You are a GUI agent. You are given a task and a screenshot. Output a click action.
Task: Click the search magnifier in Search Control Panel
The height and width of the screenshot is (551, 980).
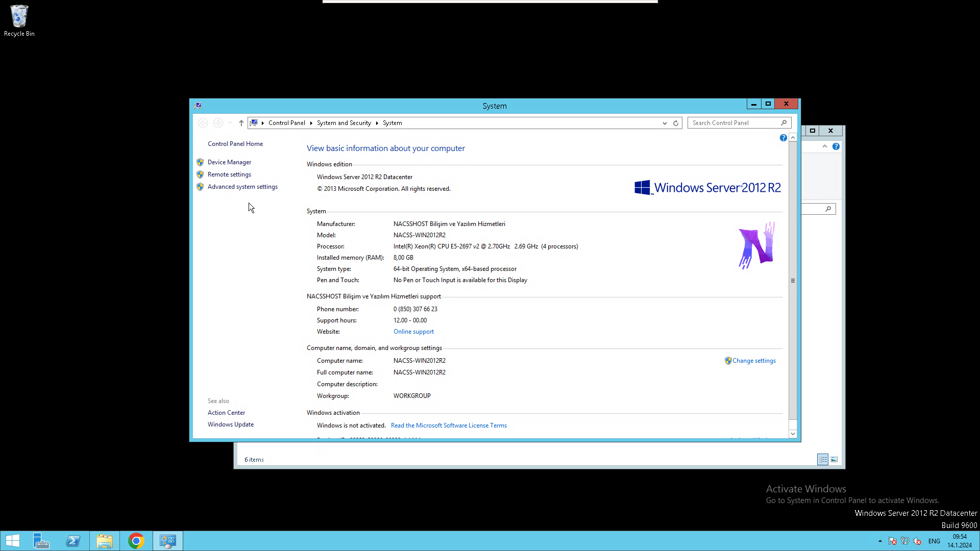(x=784, y=123)
